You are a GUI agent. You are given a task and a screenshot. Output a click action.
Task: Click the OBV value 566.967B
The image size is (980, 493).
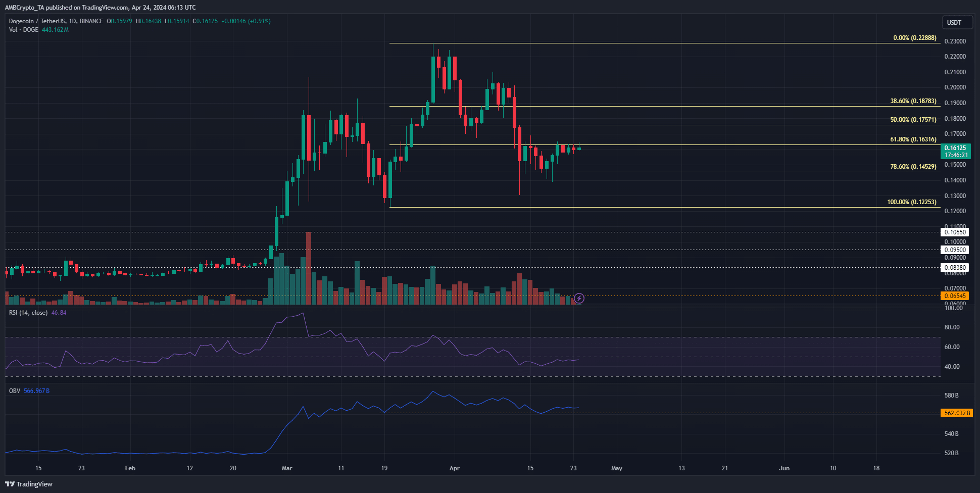tap(37, 391)
